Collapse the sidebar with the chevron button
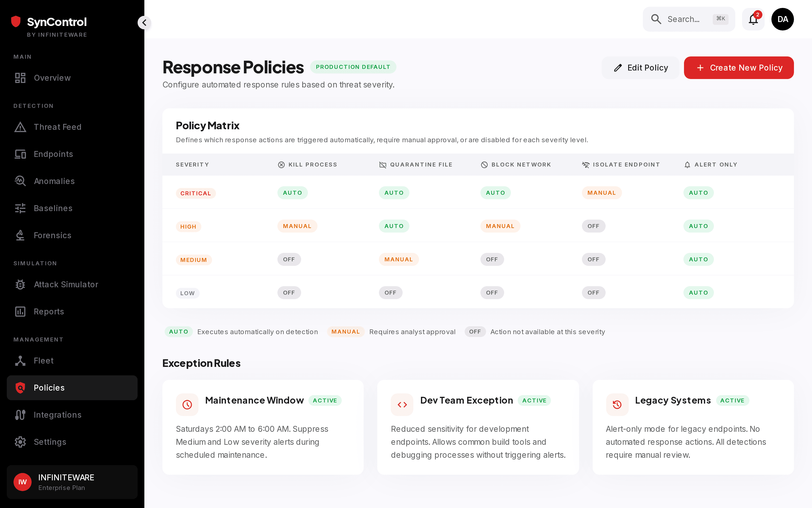This screenshot has width=812, height=508. 144,23
